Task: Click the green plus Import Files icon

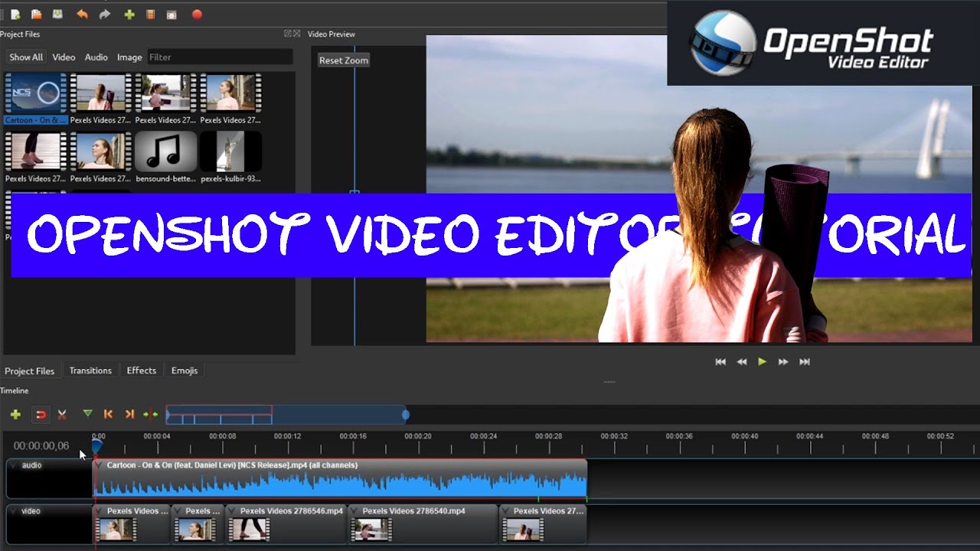Action: tap(129, 14)
